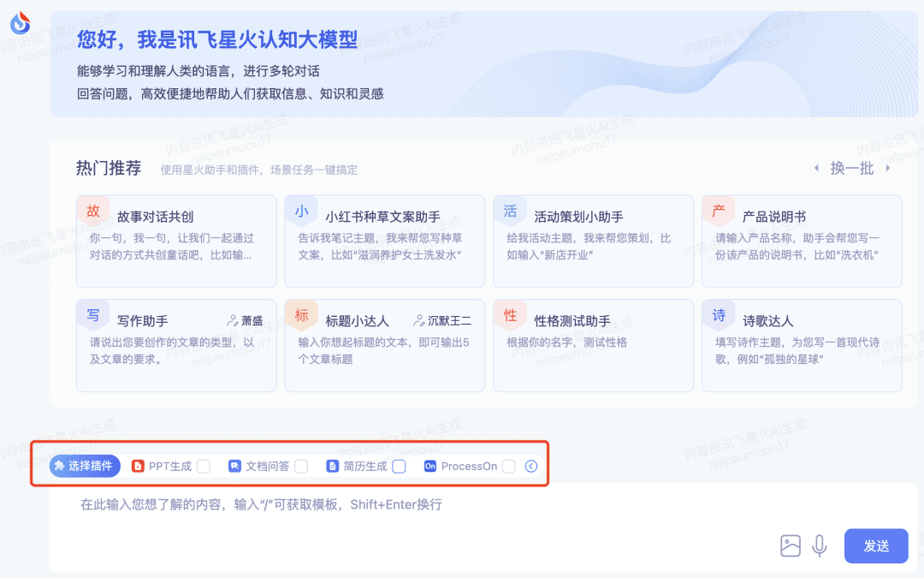Click the description starting 输入你想起标题的文本
Screen dimensions: 924x578
(383, 350)
